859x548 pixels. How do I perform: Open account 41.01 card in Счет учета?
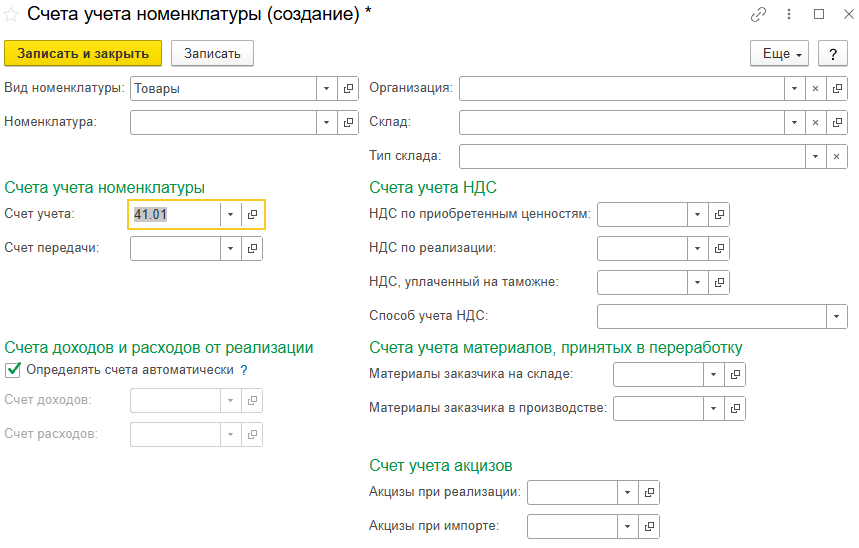click(x=252, y=214)
